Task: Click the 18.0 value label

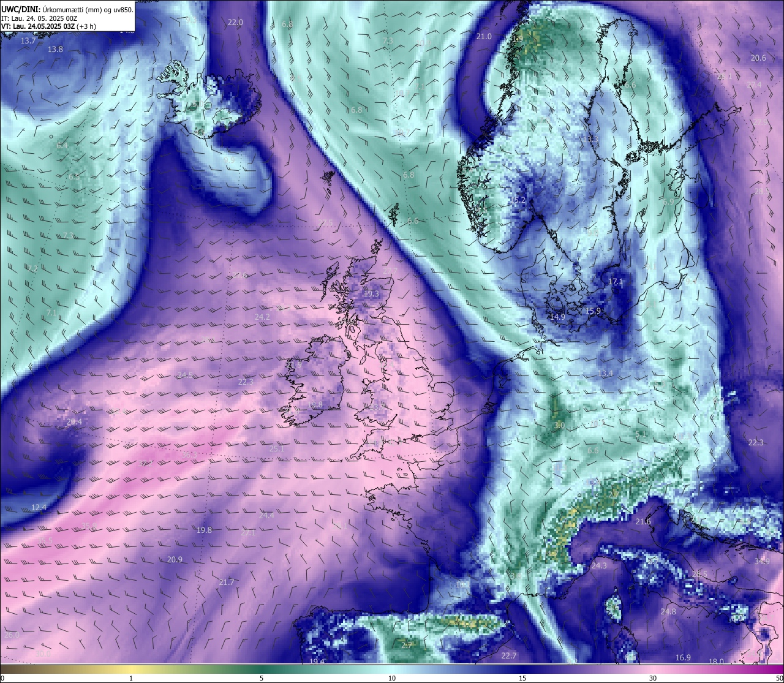Action: [716, 662]
